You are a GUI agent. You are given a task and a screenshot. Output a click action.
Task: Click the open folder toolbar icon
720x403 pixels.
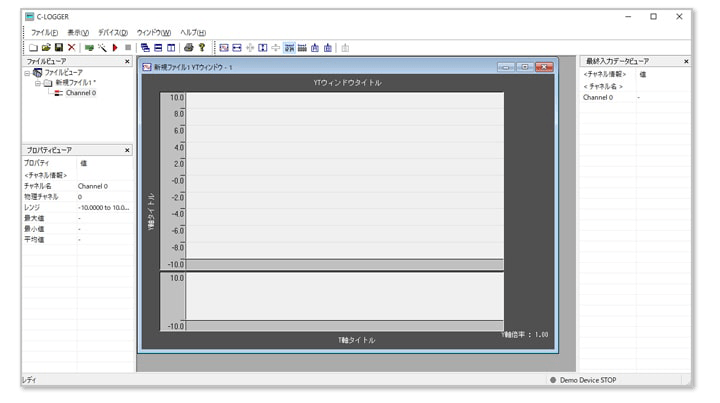[46, 47]
